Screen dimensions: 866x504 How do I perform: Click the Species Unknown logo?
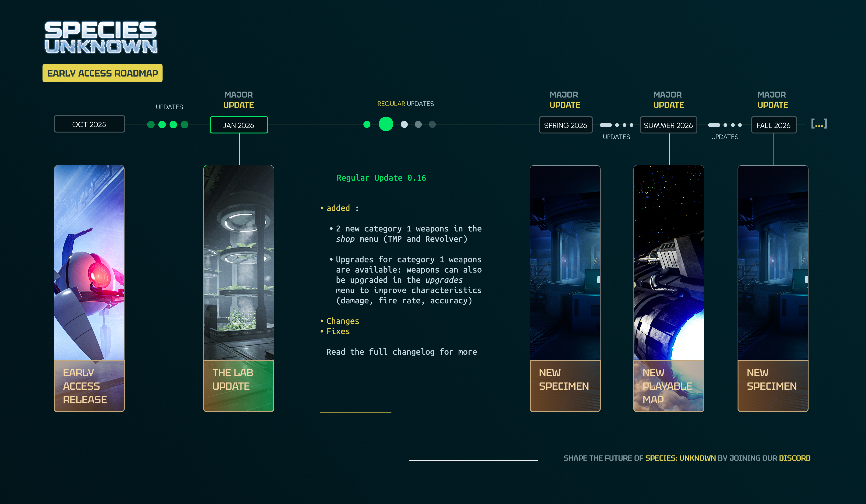101,37
